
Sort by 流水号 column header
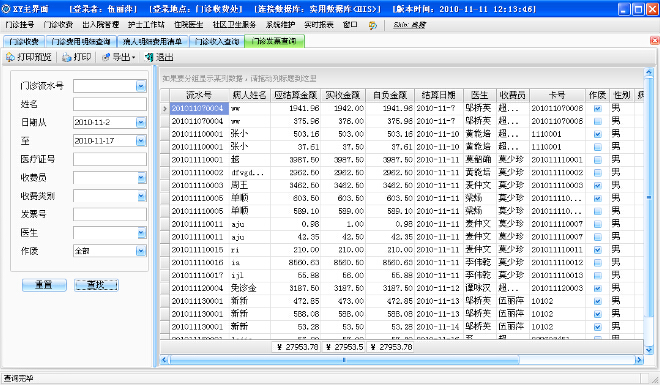[x=199, y=96]
